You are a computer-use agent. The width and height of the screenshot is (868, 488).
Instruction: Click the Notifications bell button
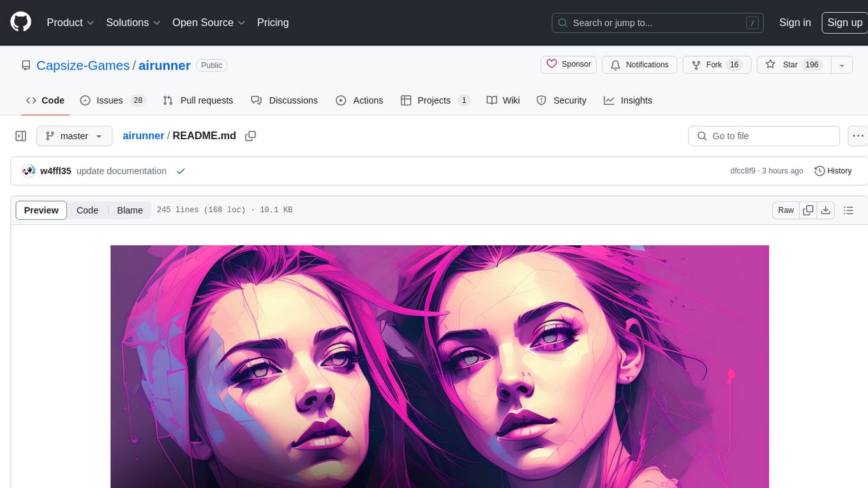pyautogui.click(x=640, y=65)
